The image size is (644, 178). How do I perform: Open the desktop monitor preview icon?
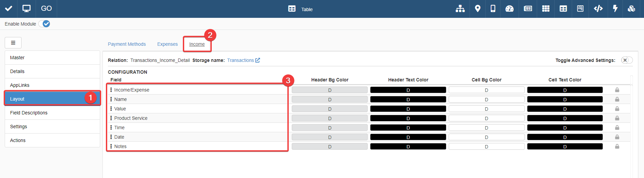point(26,9)
